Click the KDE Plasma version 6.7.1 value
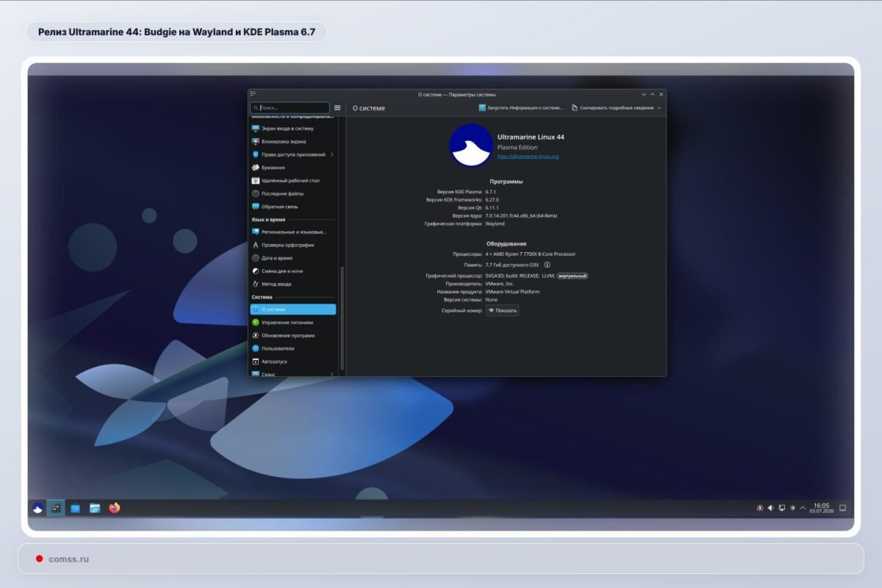The height and width of the screenshot is (588, 882). pyautogui.click(x=492, y=191)
